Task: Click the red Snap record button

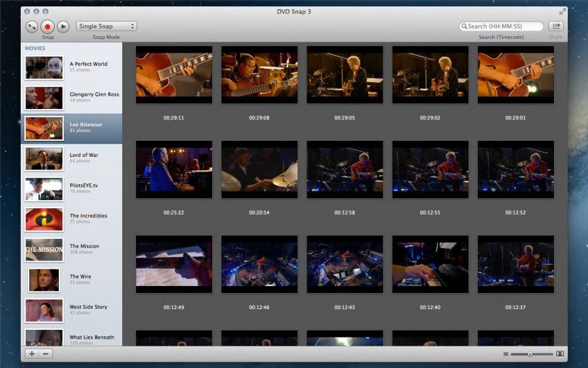Action: tap(48, 27)
